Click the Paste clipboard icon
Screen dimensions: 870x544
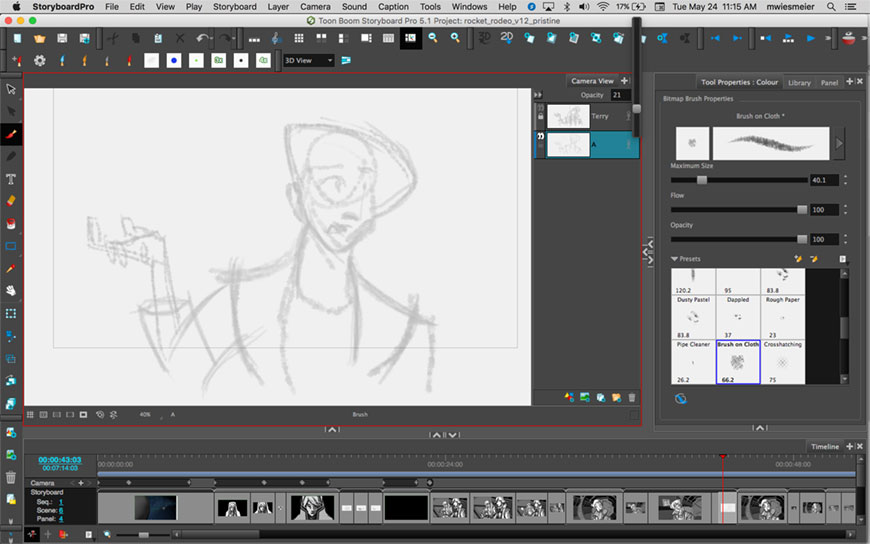point(158,38)
